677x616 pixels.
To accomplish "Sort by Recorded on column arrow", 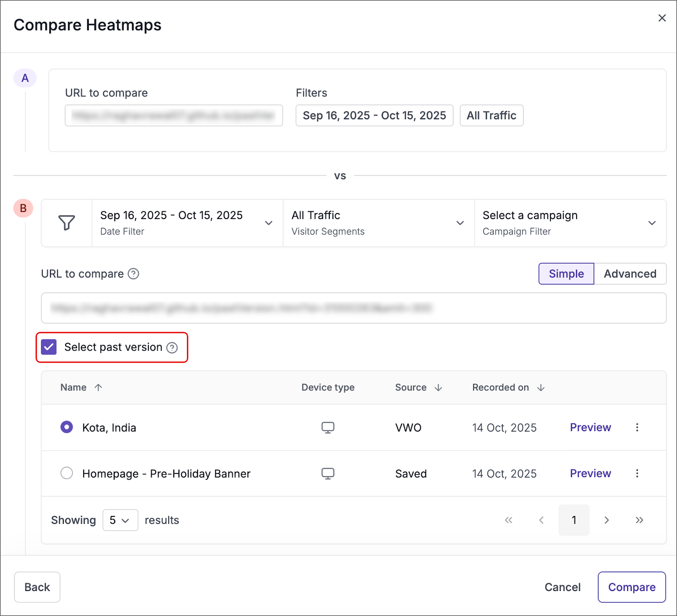I will (x=541, y=388).
